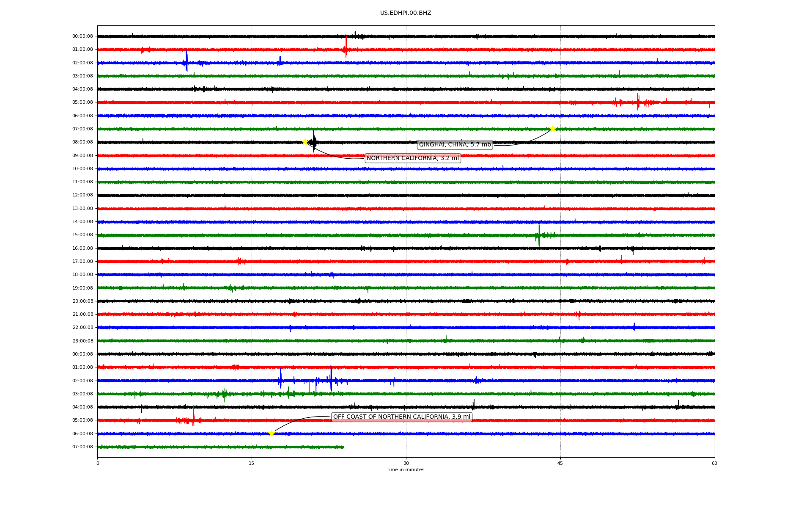Click the end of the final green trace
812x508 pixels.
pos(343,447)
